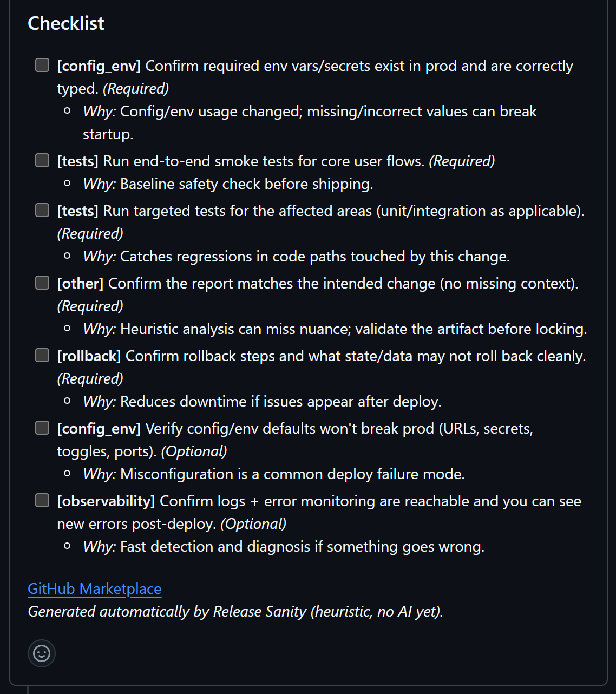616x694 pixels.
Task: Click the bold [other] category tag
Action: pos(80,283)
